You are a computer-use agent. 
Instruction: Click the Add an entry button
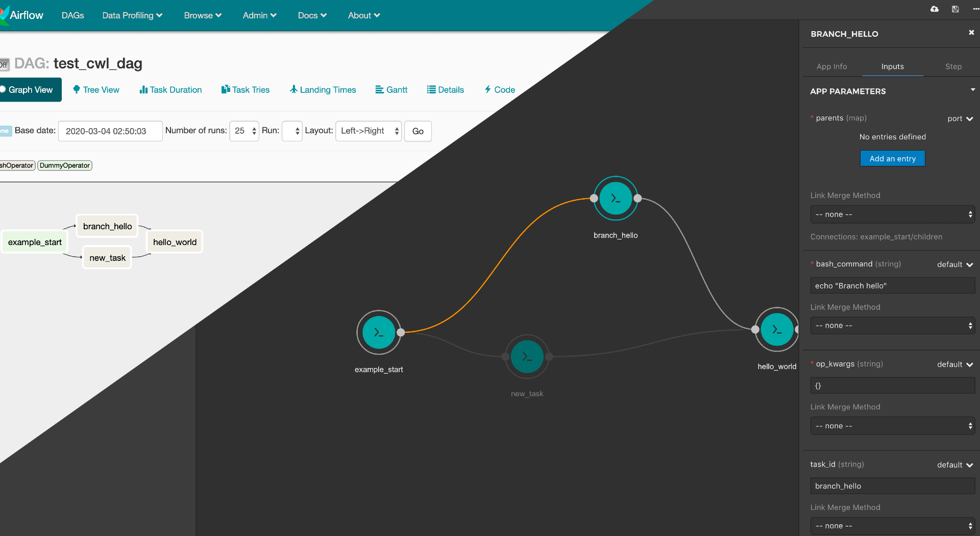[892, 158]
